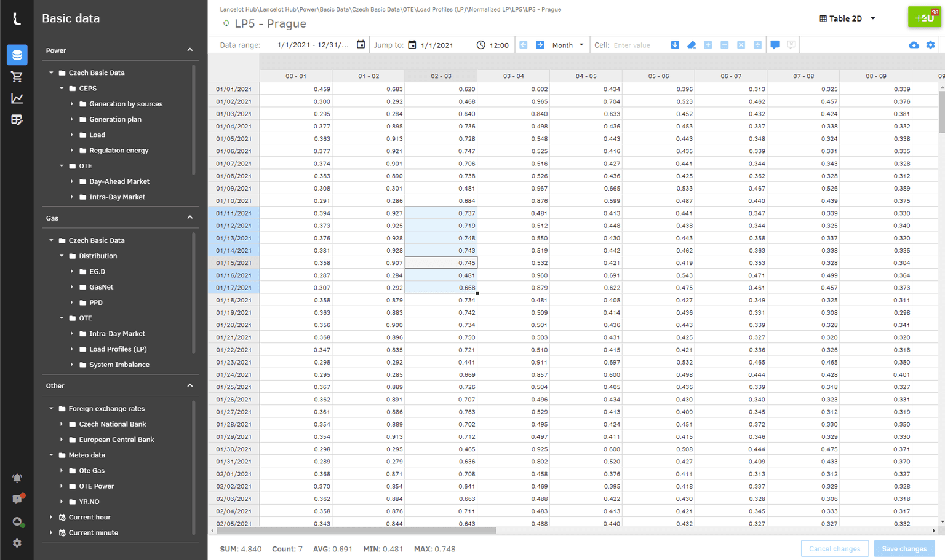
Task: Click the blue comment bubble icon
Action: click(775, 45)
